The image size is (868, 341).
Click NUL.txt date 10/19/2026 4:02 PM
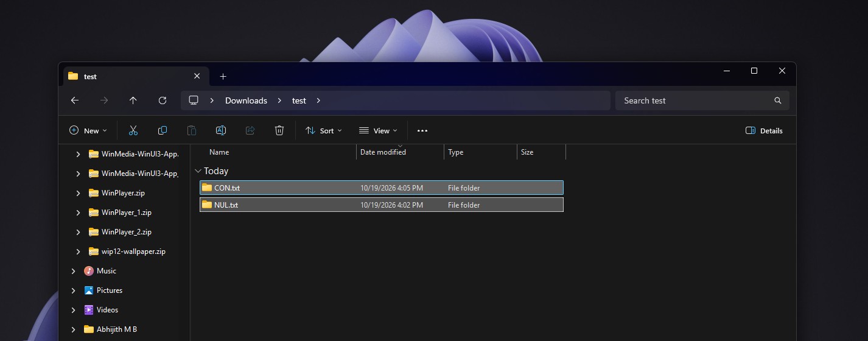click(391, 205)
